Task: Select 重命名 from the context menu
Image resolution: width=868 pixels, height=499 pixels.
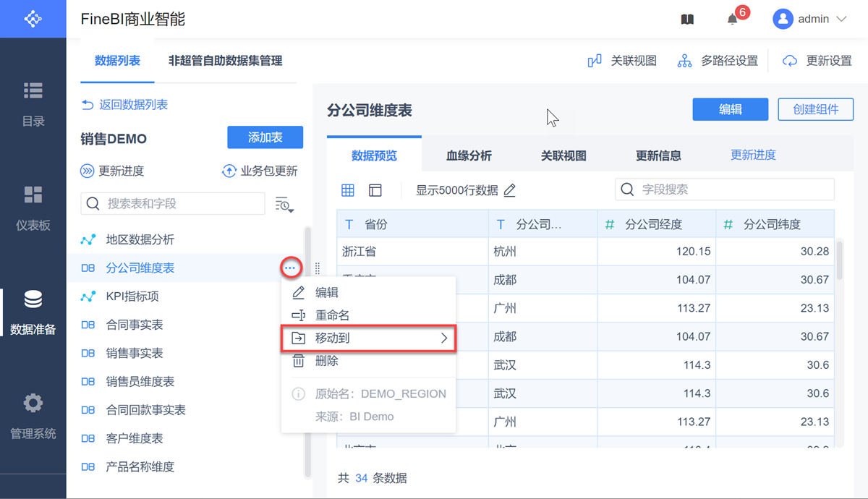Action: click(x=332, y=315)
